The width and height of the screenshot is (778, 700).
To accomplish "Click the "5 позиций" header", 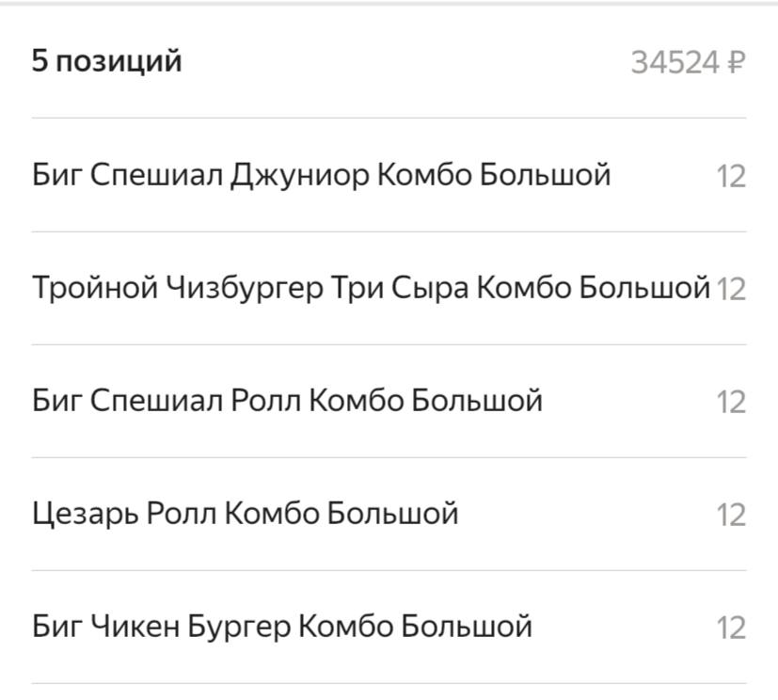I will (106, 62).
